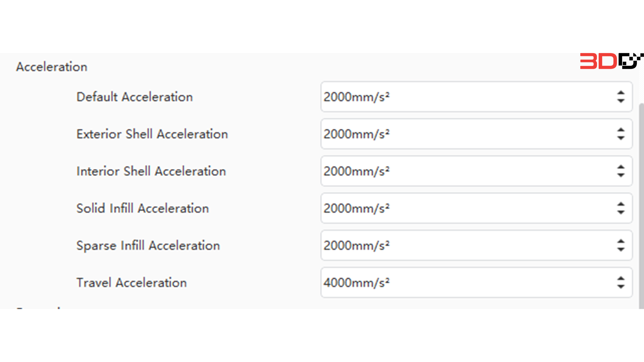
Task: Collapse the Acceleration section header
Action: pos(51,67)
